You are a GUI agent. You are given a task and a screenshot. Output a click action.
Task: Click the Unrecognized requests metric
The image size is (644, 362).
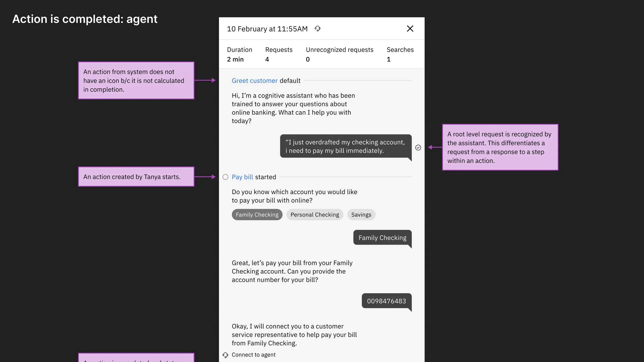[x=339, y=54]
